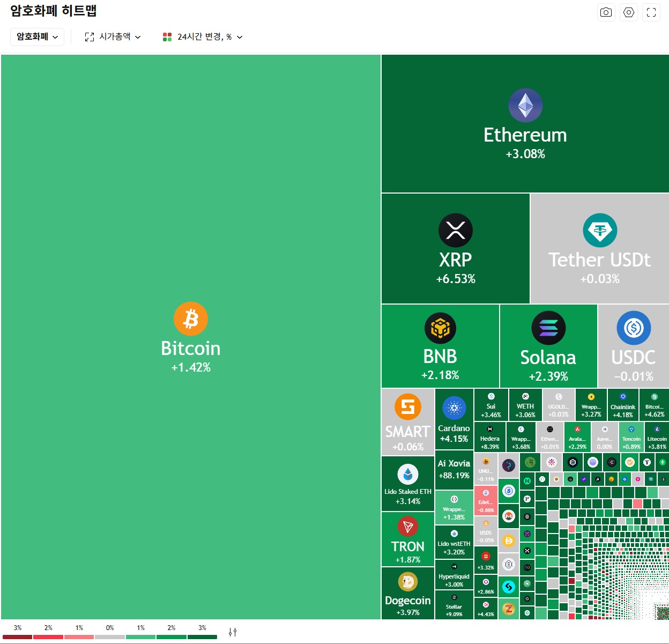This screenshot has height=644, width=669.
Task: Click Solana's +2.39% change value
Action: pos(548,376)
